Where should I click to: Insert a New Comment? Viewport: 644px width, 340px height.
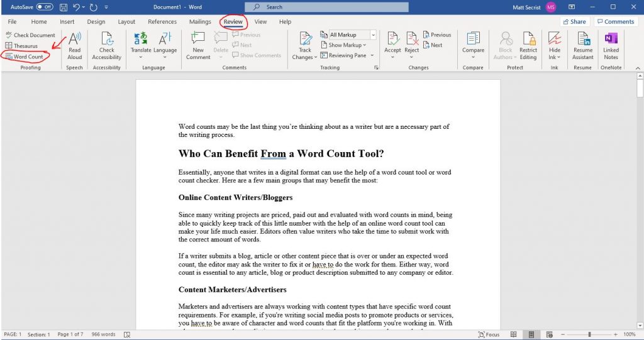coord(198,46)
